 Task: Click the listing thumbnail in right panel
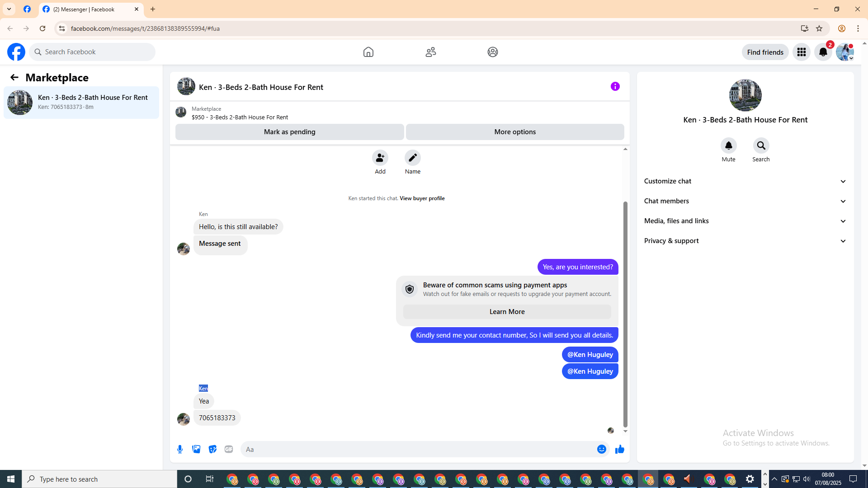click(745, 95)
